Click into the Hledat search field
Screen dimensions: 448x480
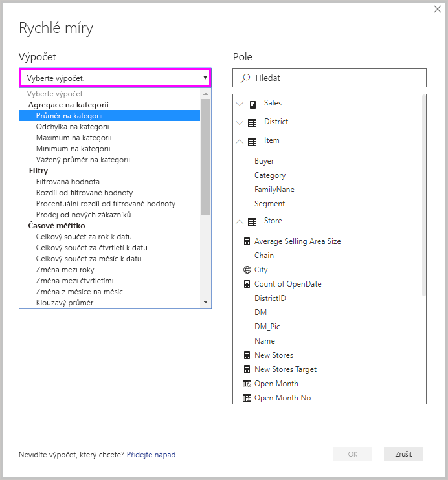(x=330, y=78)
